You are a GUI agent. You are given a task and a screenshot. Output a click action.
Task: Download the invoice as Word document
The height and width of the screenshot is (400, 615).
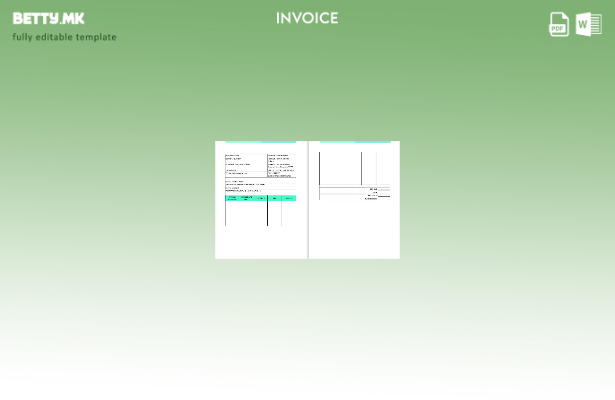(x=589, y=24)
